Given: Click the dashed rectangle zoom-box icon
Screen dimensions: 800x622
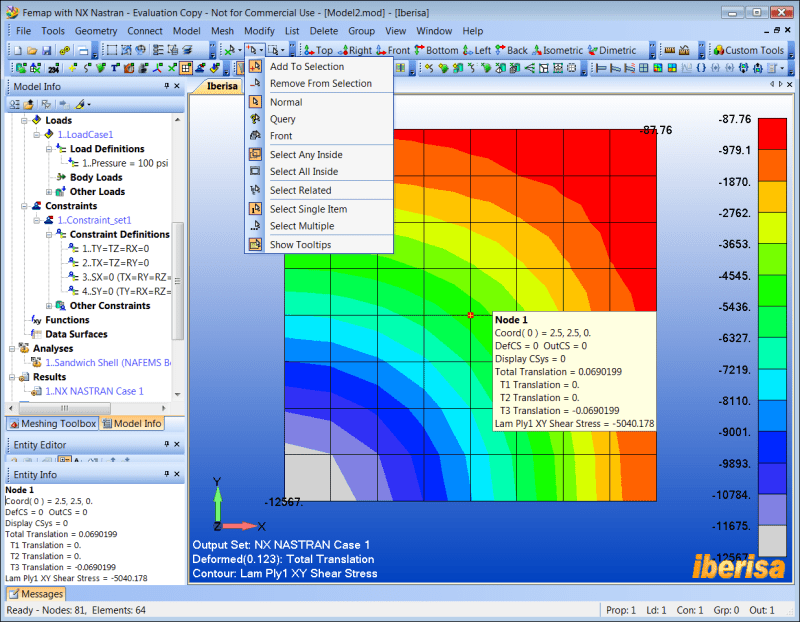Looking at the screenshot, I should point(112,50).
